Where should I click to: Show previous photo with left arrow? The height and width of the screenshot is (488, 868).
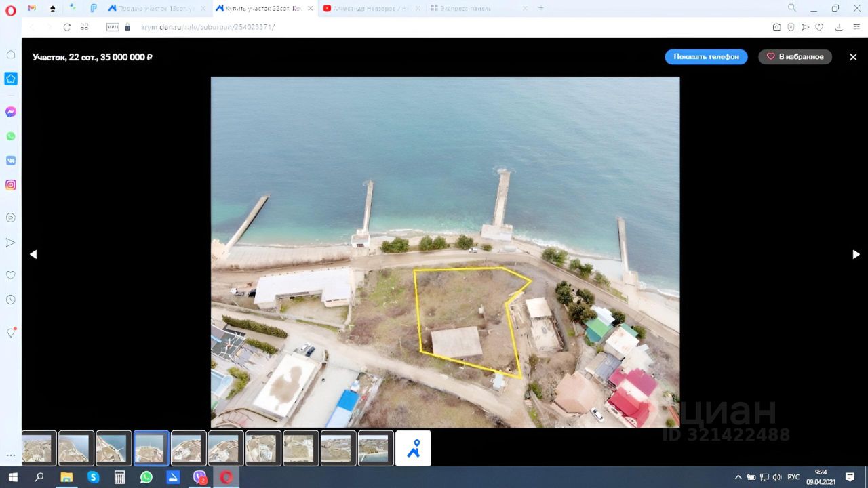(33, 254)
